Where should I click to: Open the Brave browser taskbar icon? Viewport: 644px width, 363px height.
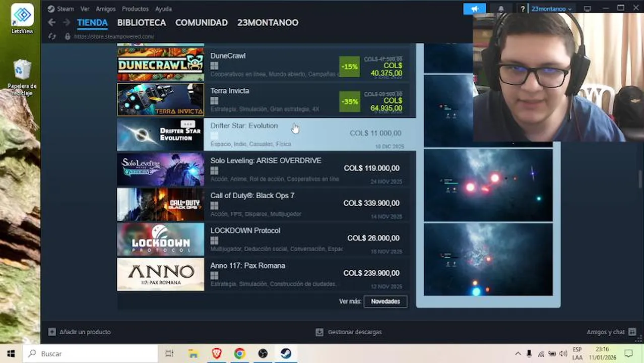pos(216,354)
